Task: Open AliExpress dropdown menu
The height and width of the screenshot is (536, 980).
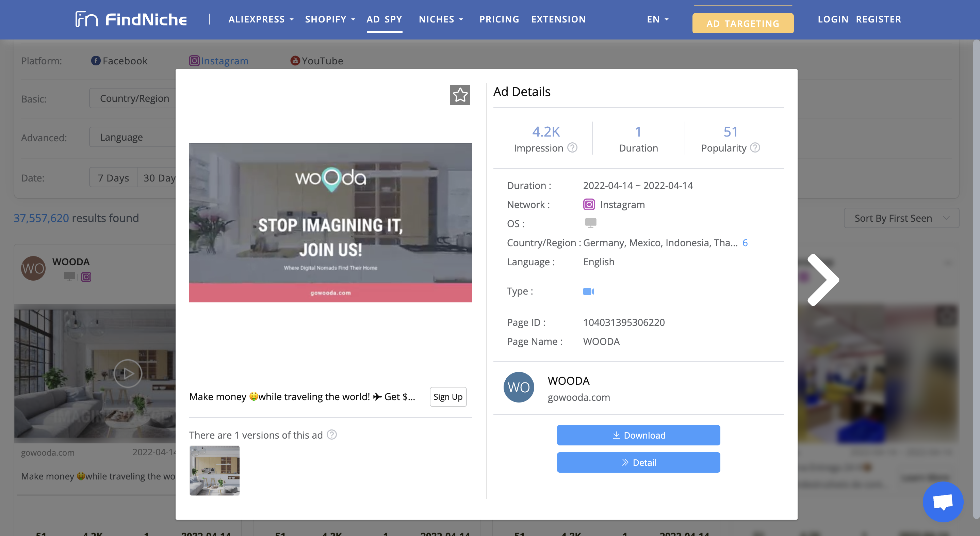Action: [261, 19]
